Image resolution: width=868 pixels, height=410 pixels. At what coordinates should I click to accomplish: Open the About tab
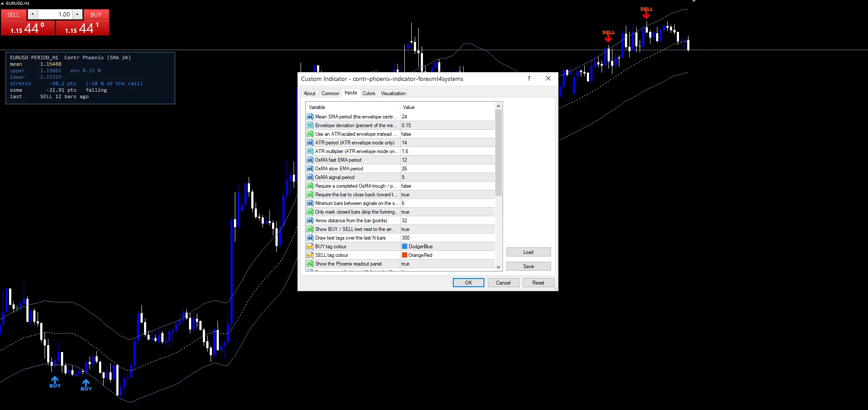pyautogui.click(x=309, y=93)
